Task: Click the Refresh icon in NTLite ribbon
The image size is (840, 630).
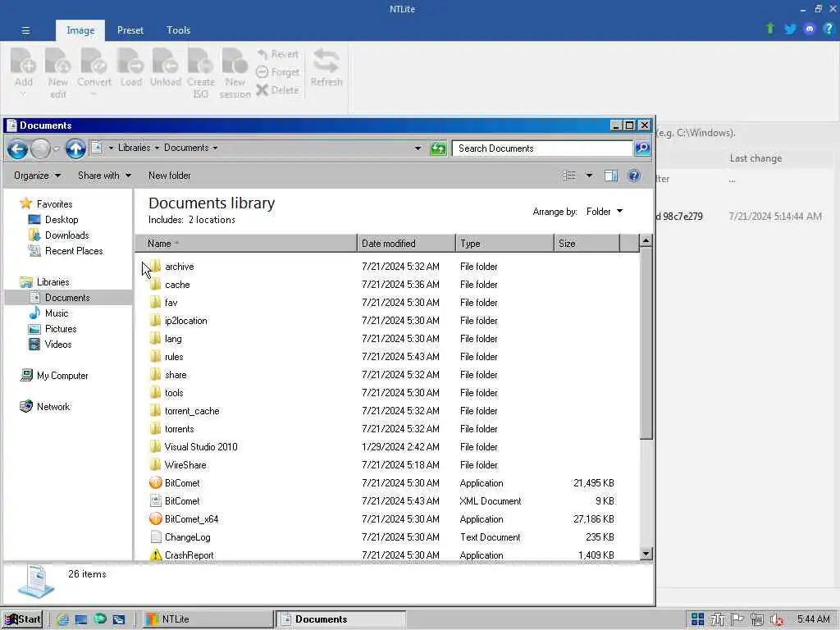Action: 326,67
